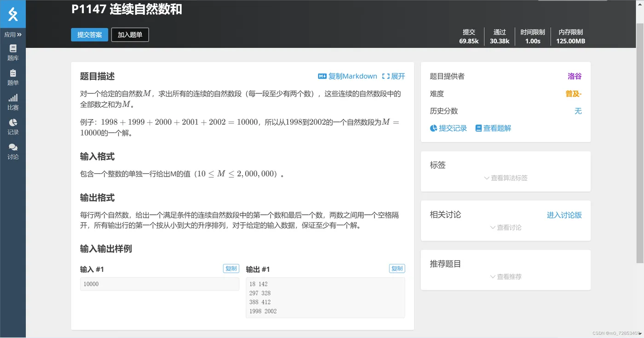Click the 通过 30.38k statistic
This screenshot has width=644, height=338.
[500, 36]
